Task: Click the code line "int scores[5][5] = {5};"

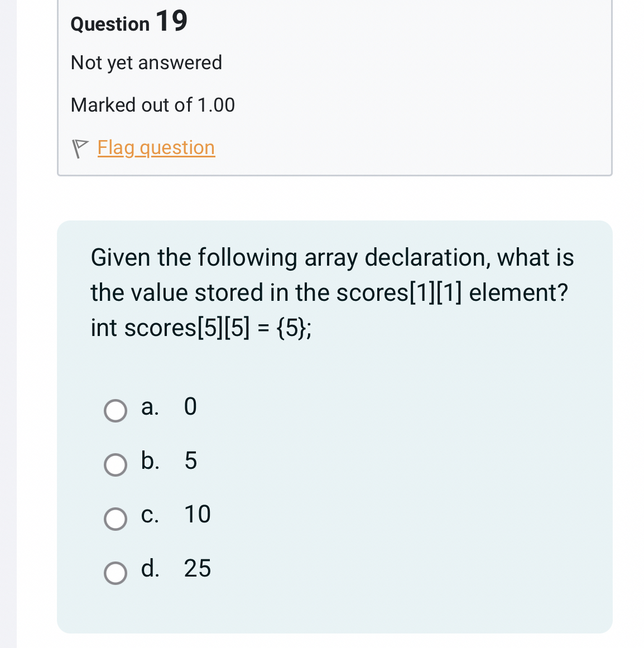Action: click(201, 328)
